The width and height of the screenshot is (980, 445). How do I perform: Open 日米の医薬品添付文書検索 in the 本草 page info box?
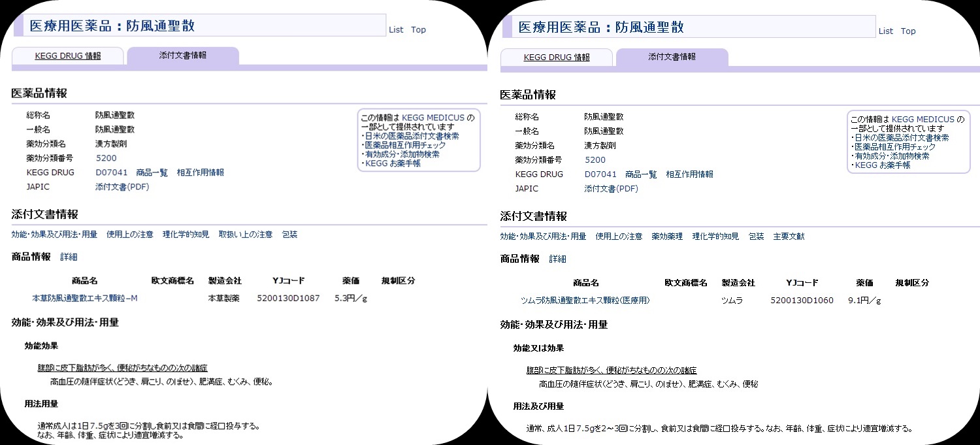(x=411, y=136)
